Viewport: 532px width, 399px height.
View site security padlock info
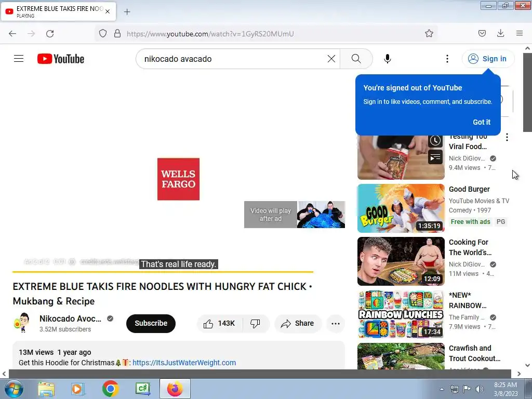coord(117,33)
